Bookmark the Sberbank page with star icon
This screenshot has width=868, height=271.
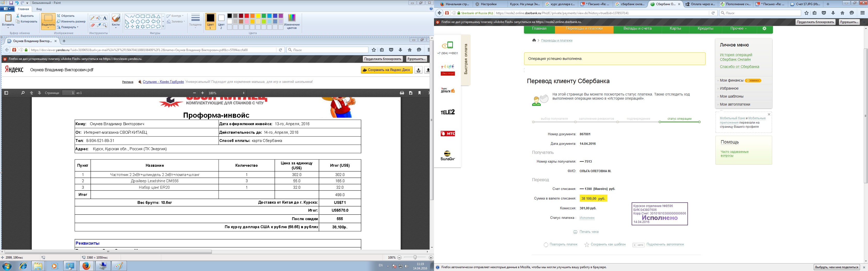(806, 13)
